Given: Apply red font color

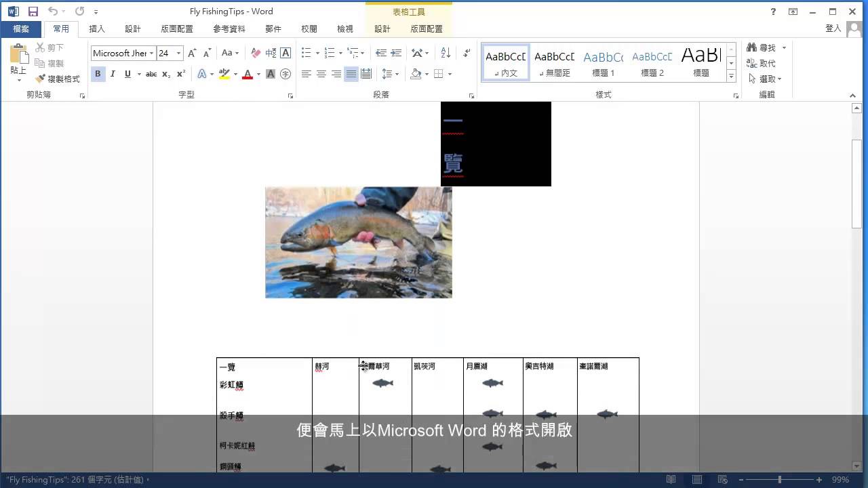Looking at the screenshot, I should point(247,74).
